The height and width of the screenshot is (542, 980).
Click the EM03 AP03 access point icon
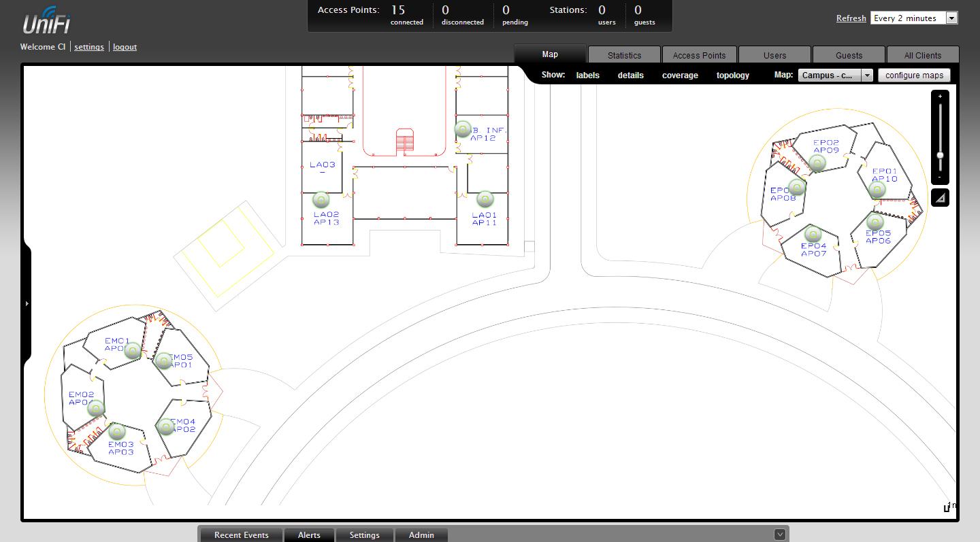click(x=117, y=432)
